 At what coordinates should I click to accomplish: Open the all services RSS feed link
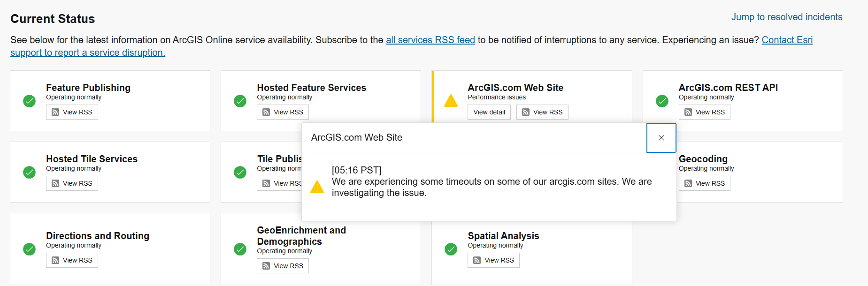[430, 40]
